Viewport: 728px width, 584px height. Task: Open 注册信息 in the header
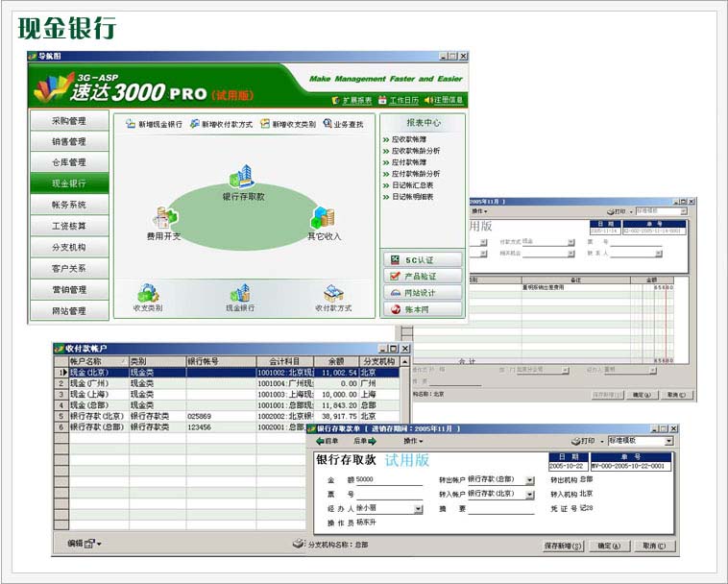coord(444,100)
